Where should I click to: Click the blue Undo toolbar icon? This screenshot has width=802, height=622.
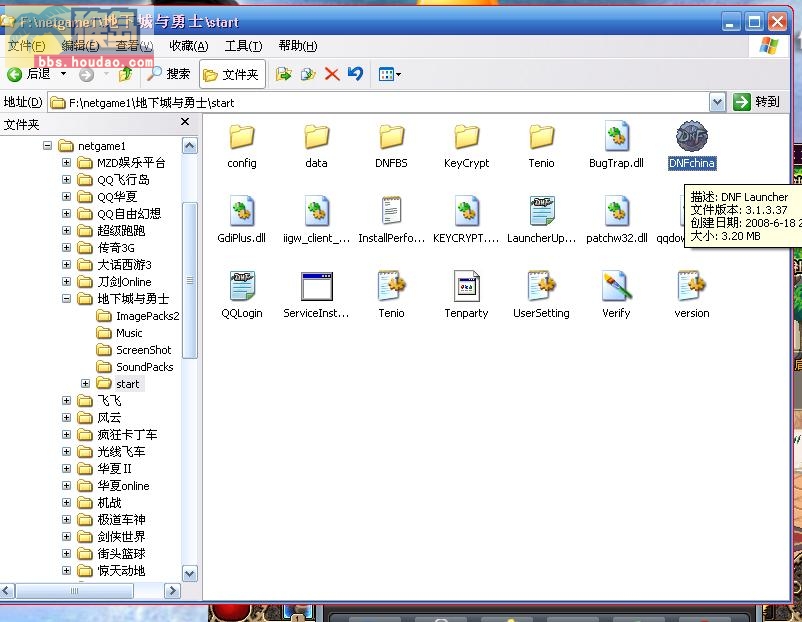click(355, 74)
